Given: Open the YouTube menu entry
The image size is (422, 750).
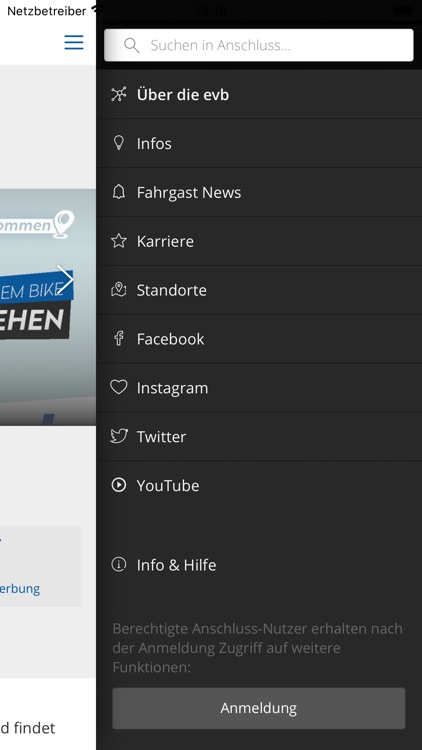Looking at the screenshot, I should tap(259, 485).
